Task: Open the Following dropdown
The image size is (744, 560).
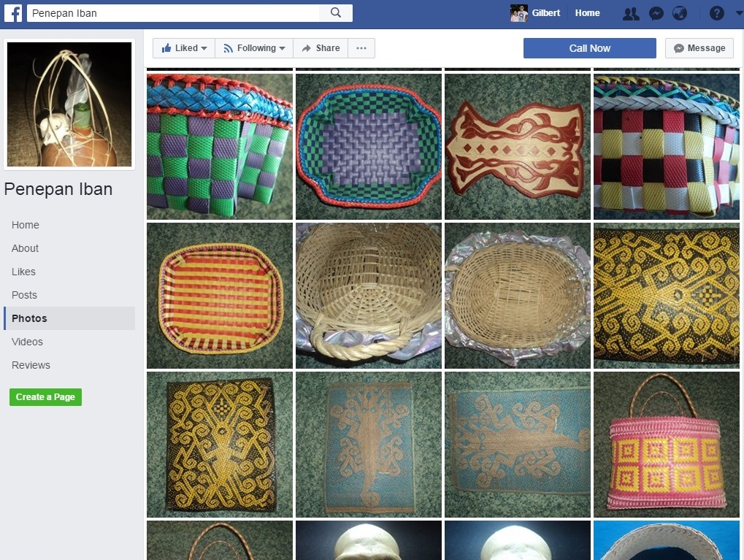Action: [x=254, y=48]
